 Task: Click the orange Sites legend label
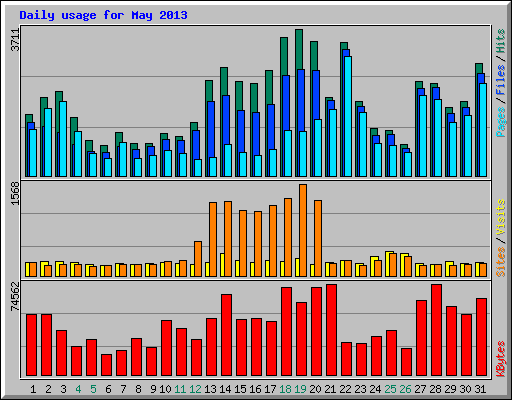(x=501, y=262)
